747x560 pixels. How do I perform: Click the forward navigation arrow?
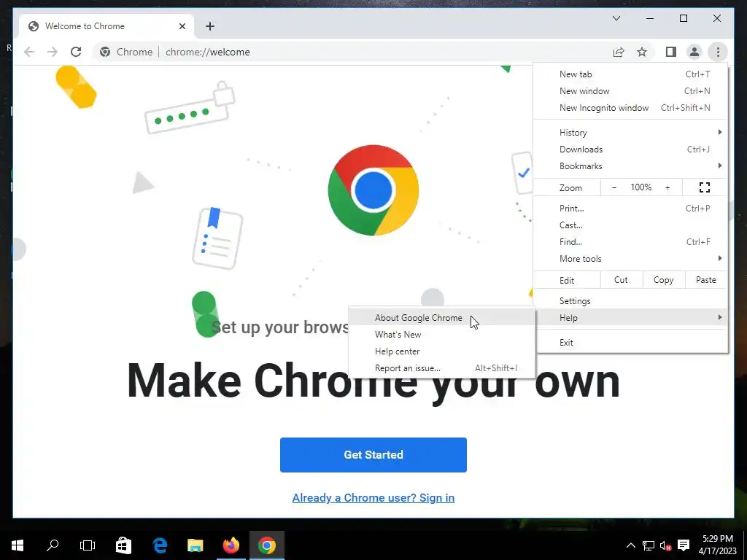tap(53, 52)
